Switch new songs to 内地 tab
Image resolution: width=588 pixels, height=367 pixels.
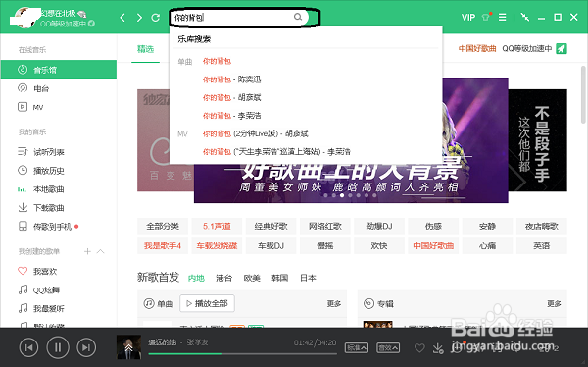196,278
